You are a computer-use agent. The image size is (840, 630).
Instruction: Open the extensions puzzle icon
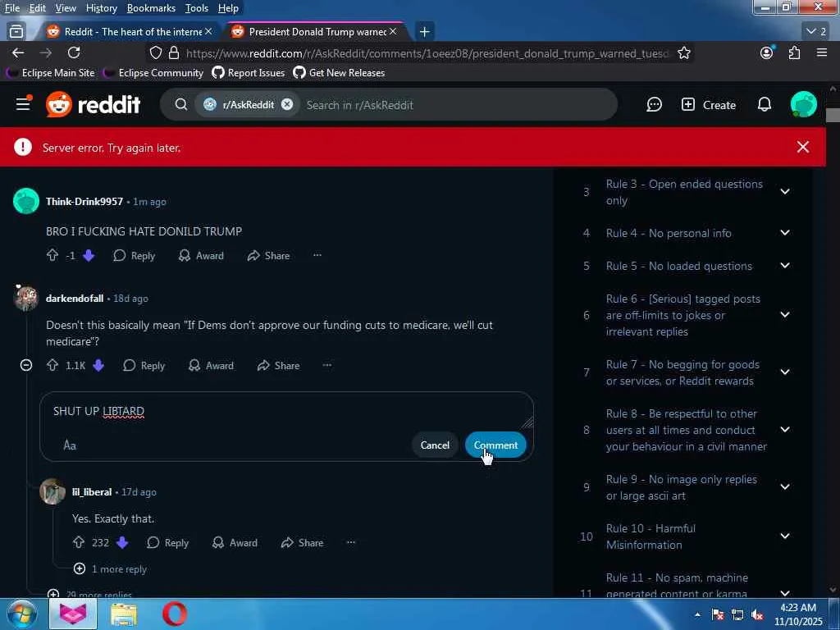(x=794, y=52)
